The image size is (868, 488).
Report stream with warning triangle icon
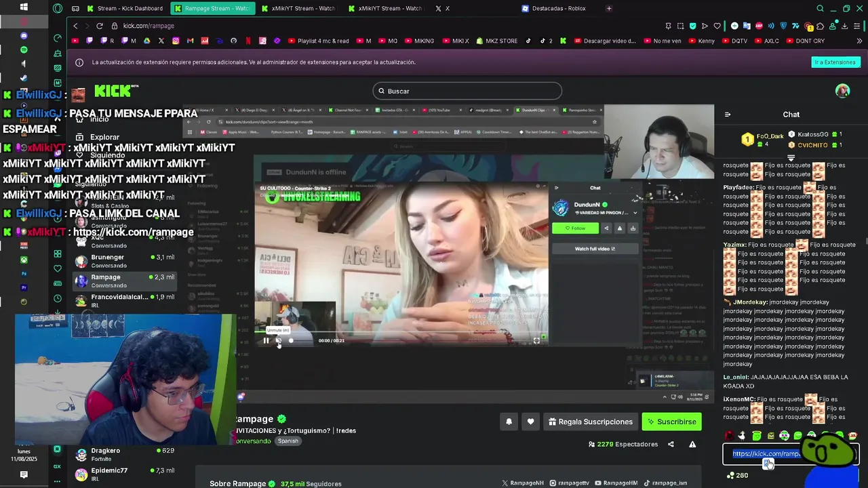coord(692,445)
